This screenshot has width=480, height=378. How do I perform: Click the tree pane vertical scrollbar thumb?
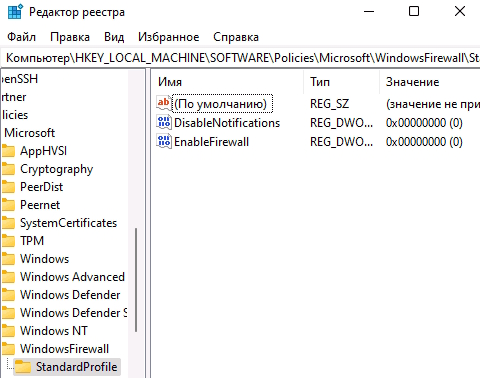click(x=136, y=280)
